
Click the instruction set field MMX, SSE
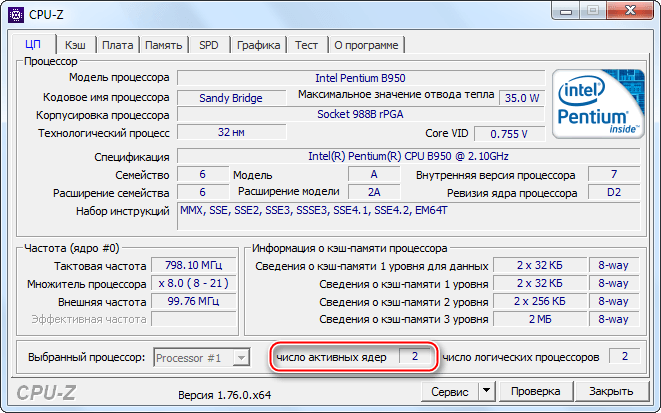(408, 216)
